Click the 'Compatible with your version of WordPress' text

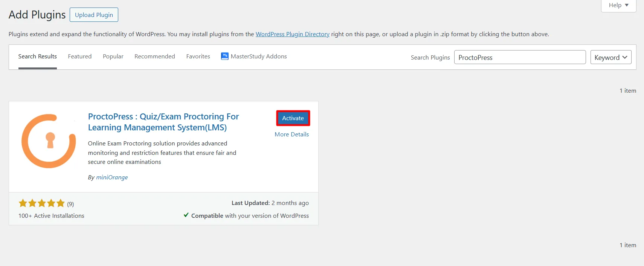tap(250, 216)
